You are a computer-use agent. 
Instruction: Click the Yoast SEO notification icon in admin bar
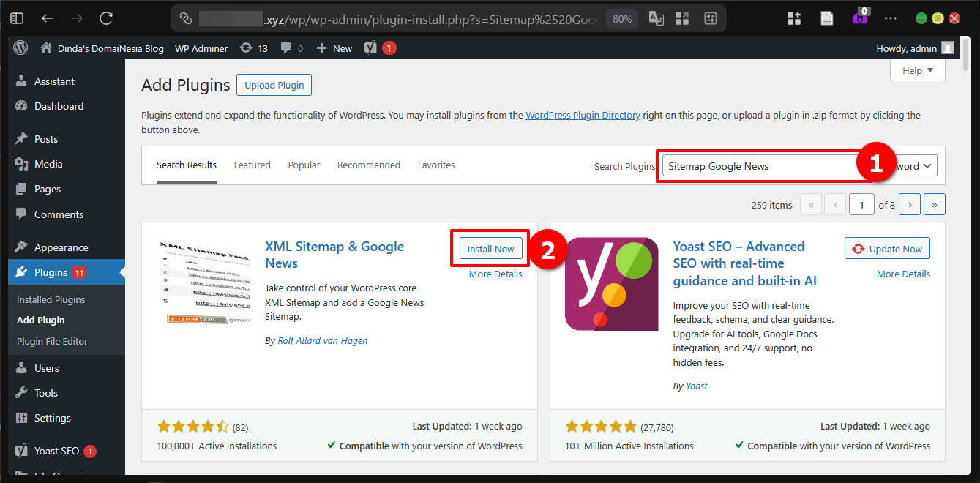tap(370, 48)
